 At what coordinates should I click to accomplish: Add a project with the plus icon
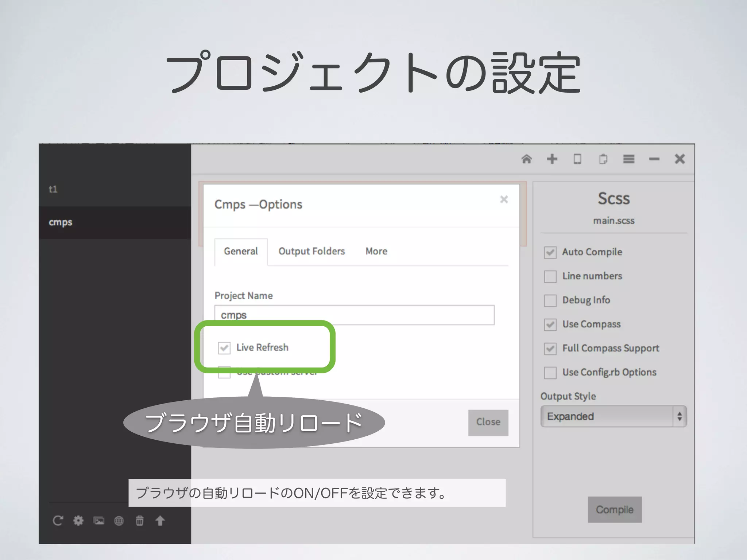click(x=552, y=159)
